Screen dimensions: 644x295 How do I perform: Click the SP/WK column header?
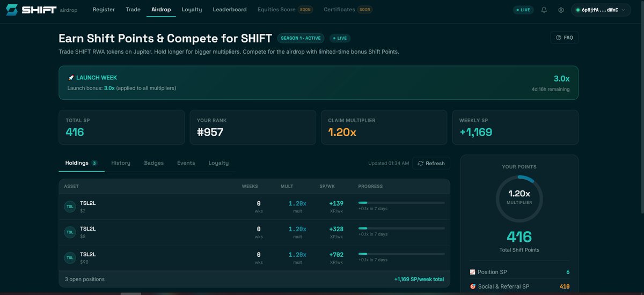327,187
